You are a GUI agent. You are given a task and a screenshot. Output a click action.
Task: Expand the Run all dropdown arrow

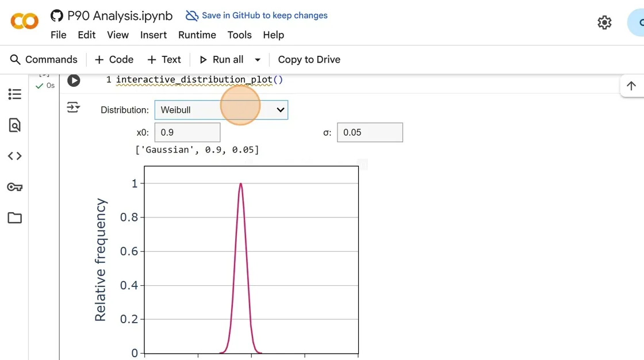coord(258,60)
